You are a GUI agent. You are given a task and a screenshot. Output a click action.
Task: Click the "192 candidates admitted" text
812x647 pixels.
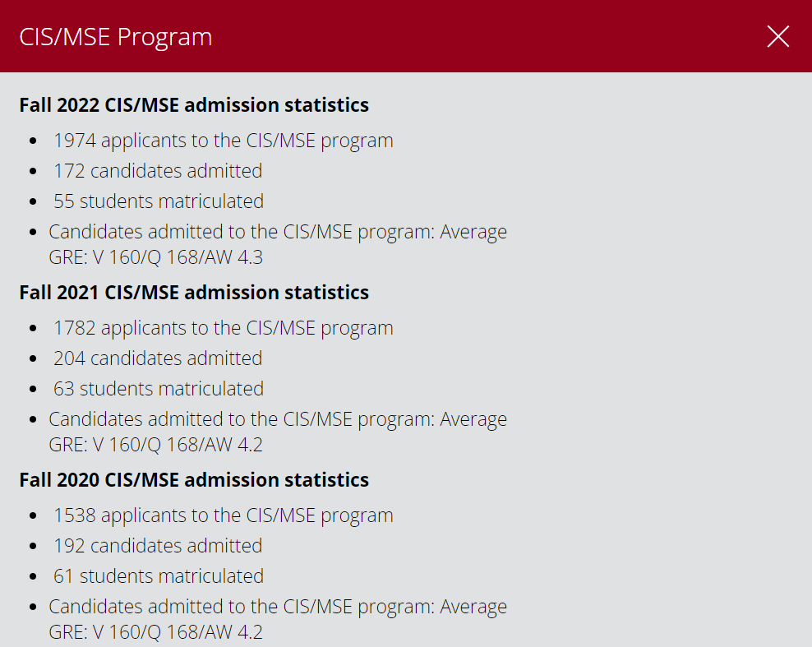(x=158, y=546)
